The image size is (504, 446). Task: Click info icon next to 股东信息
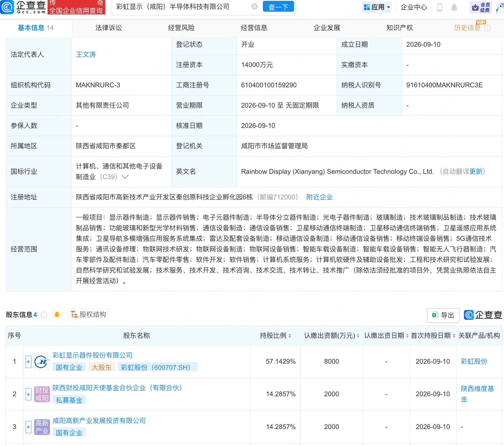point(44,315)
